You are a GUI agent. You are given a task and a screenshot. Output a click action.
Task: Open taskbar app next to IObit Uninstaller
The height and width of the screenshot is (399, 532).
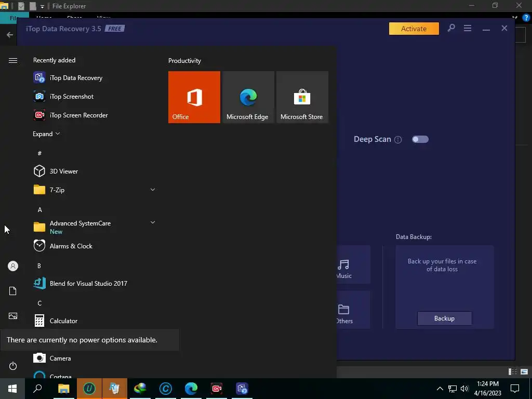[114, 389]
